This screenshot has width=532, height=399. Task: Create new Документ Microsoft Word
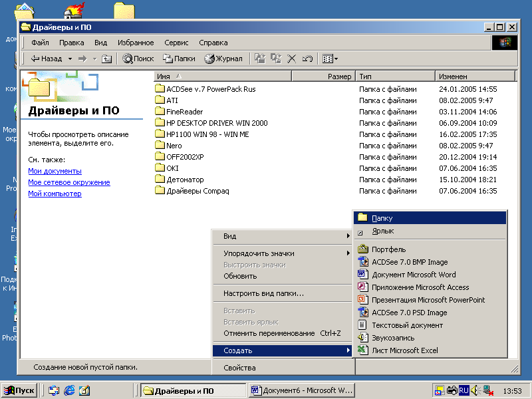click(x=430, y=275)
